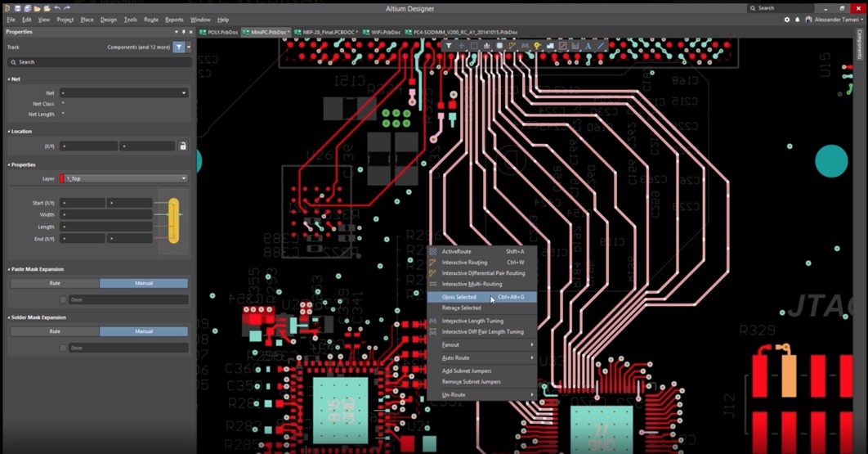Collapse the Paste Mask Expansion section

9,269
